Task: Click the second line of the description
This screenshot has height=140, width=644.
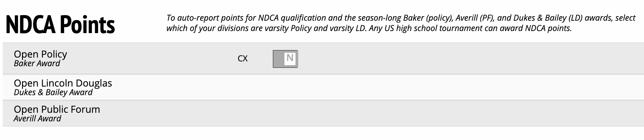Action: coord(368,28)
